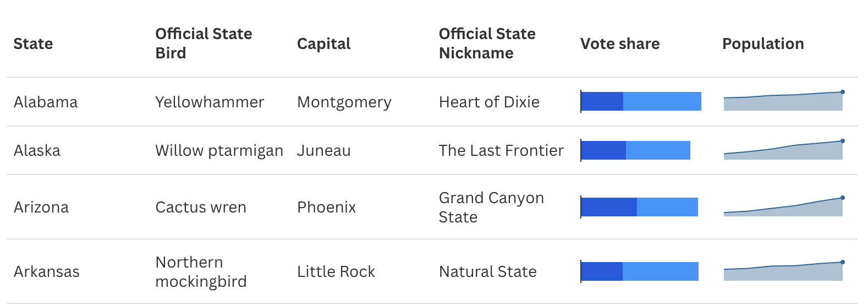Click the Vote share column header

point(620,43)
